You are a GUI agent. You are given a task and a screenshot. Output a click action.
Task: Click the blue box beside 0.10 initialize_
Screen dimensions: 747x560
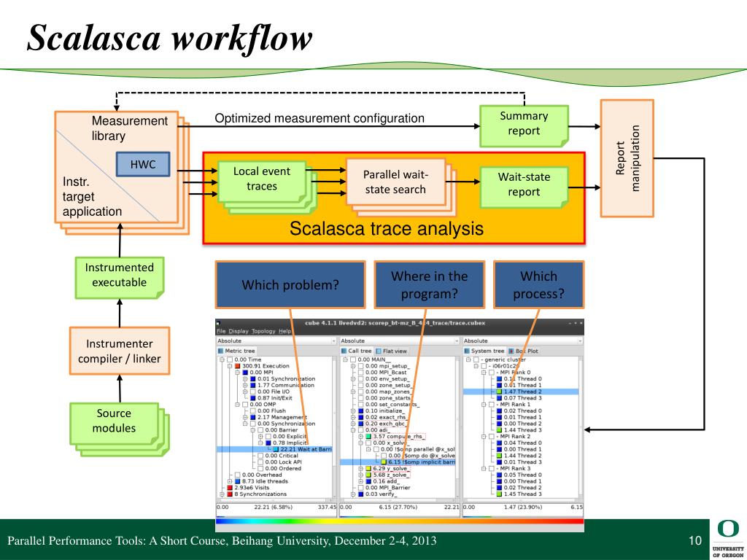(360, 411)
